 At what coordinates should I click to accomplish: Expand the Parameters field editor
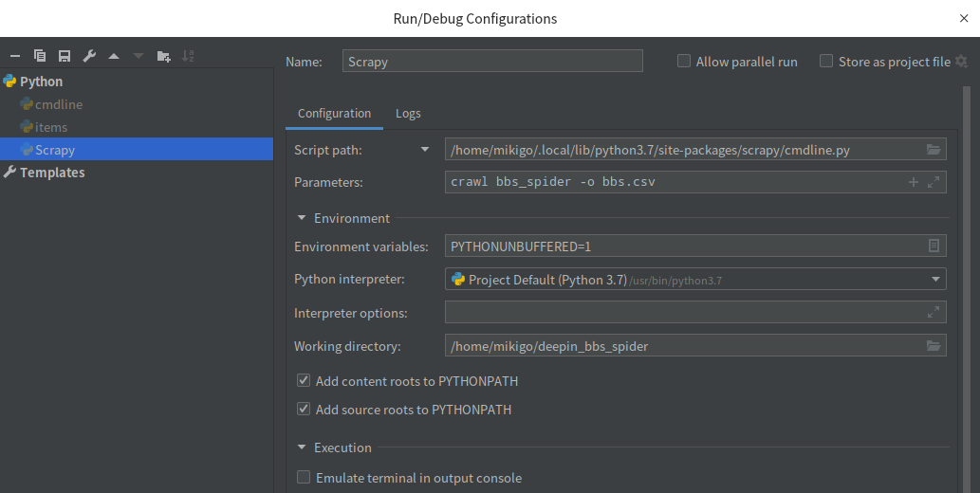[934, 182]
